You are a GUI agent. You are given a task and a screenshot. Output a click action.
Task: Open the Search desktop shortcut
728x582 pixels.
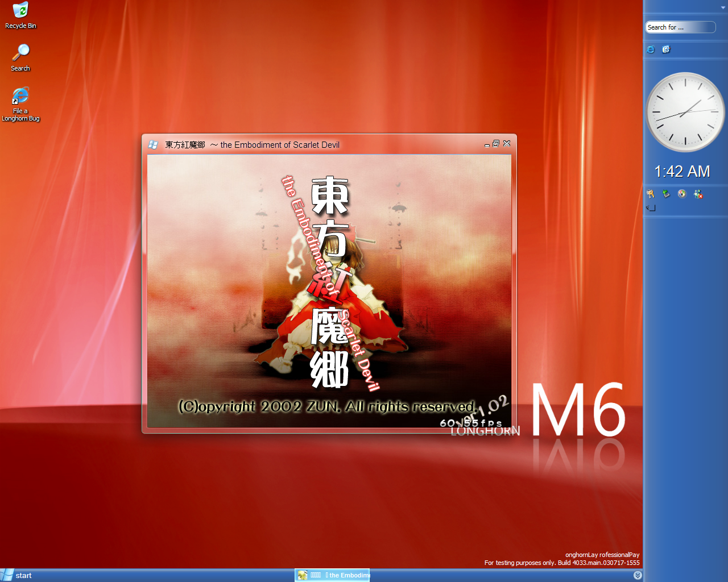tap(20, 58)
